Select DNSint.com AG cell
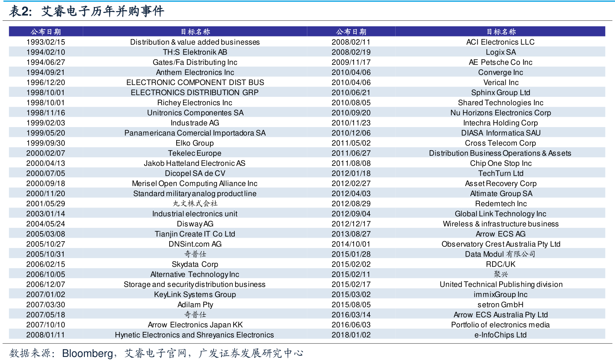Viewport: 615px width, 364px height. (195, 244)
